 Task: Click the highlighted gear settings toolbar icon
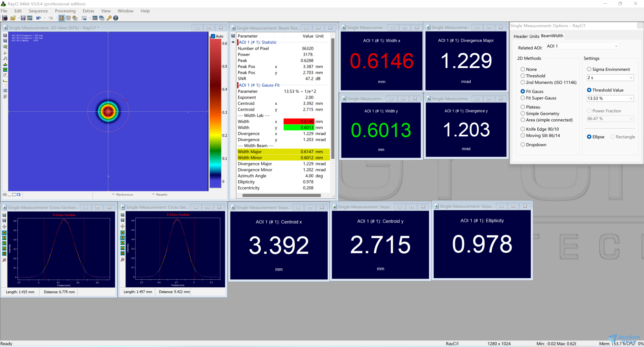62,18
